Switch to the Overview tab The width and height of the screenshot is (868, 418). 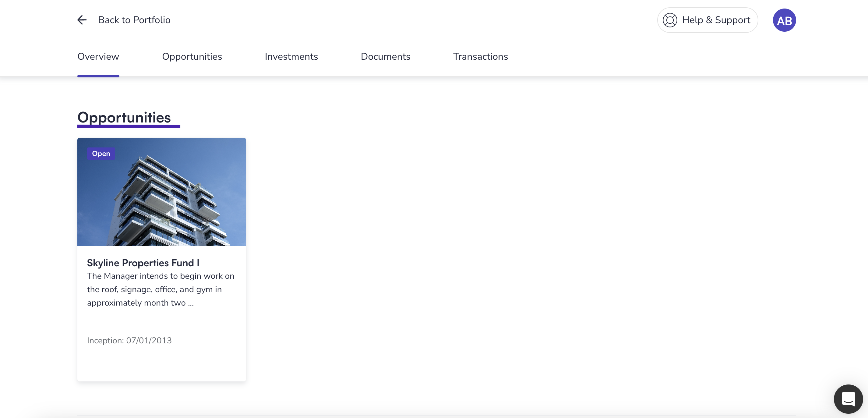point(98,56)
